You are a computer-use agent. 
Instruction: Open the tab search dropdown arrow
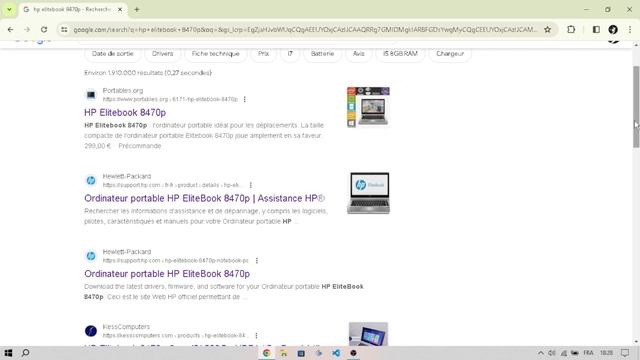9,9
